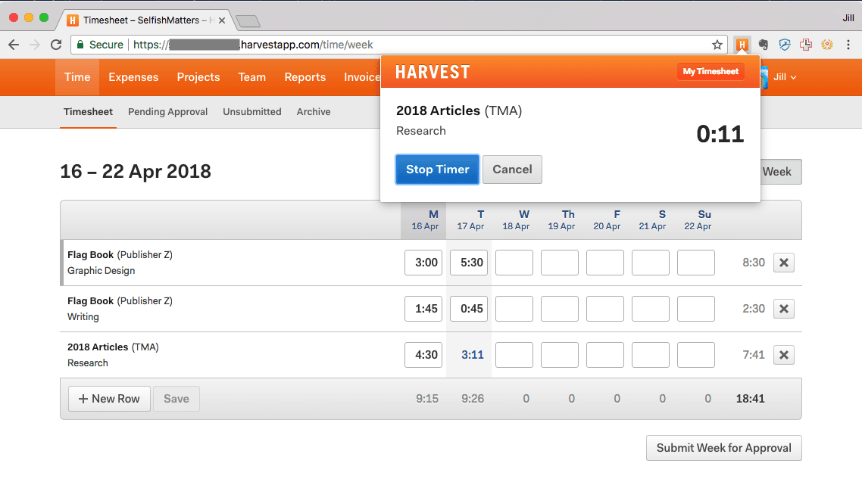The image size is (862, 504).
Task: Open My Timesheet from Harvest popup
Action: [x=711, y=71]
